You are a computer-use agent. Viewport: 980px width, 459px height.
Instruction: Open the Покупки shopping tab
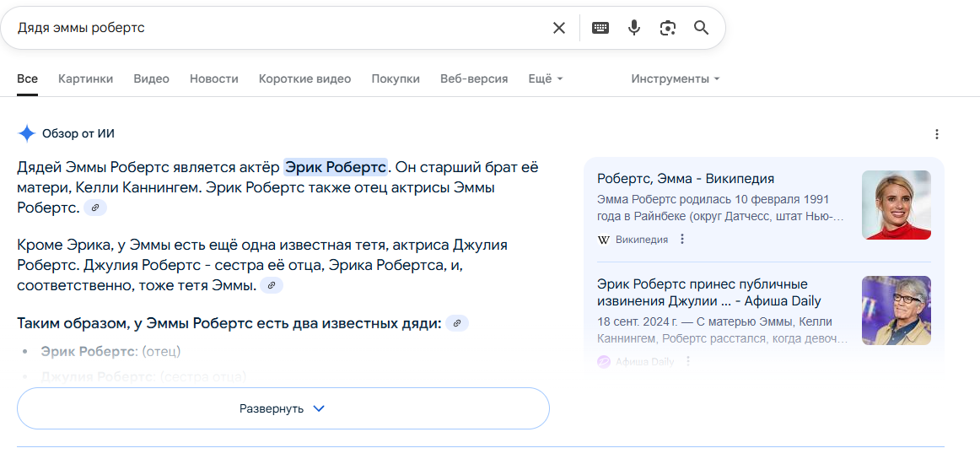click(396, 78)
